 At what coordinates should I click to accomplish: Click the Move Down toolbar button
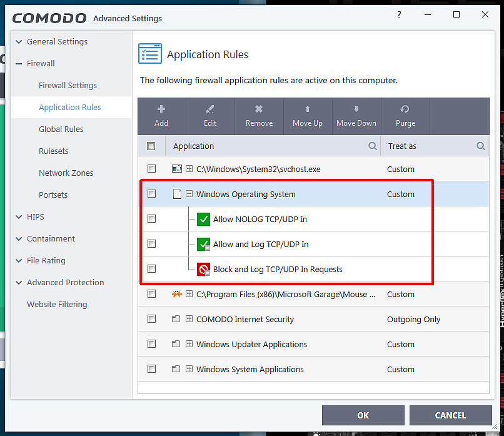coord(356,116)
